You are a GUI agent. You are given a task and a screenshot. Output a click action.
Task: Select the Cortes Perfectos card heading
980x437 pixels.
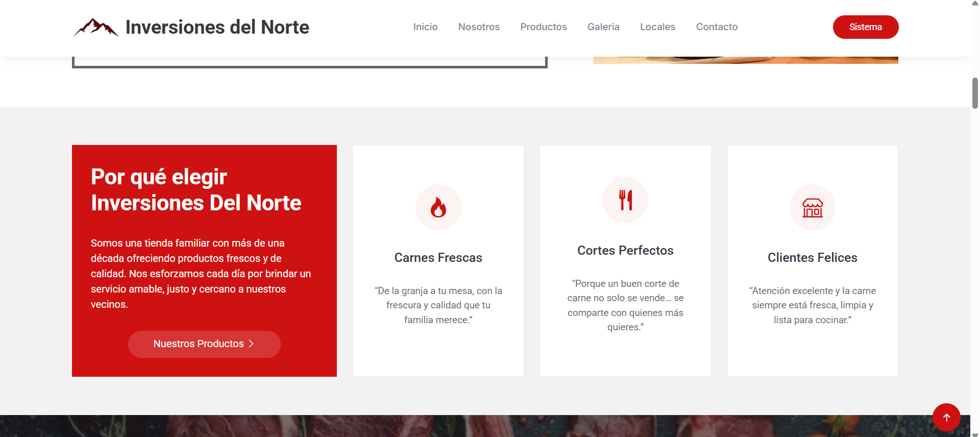click(625, 251)
